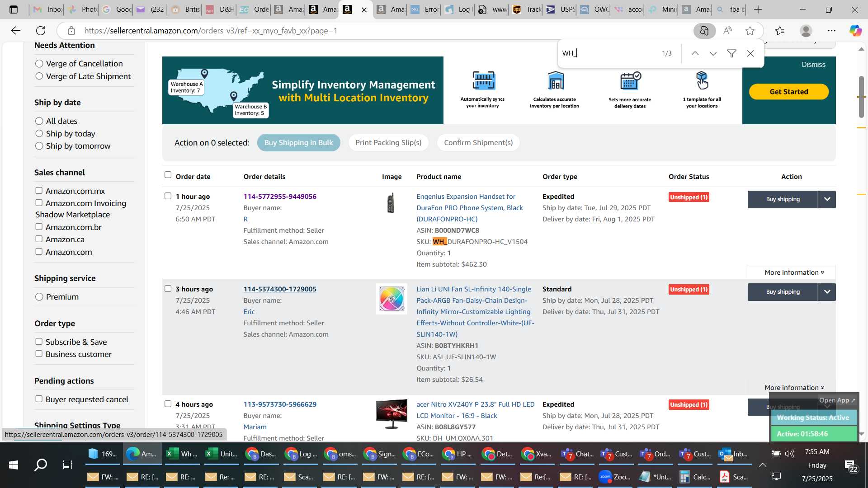The height and width of the screenshot is (488, 868).
Task: Jump to next find result
Action: pyautogui.click(x=713, y=53)
